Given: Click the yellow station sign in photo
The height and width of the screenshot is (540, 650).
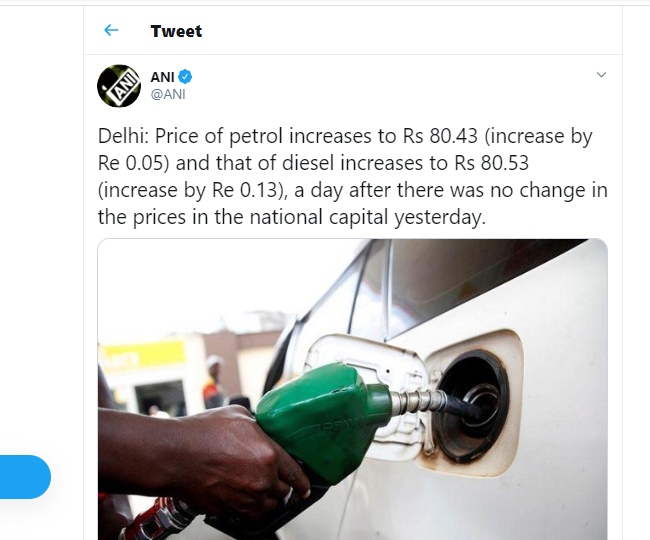Looking at the screenshot, I should (142, 355).
